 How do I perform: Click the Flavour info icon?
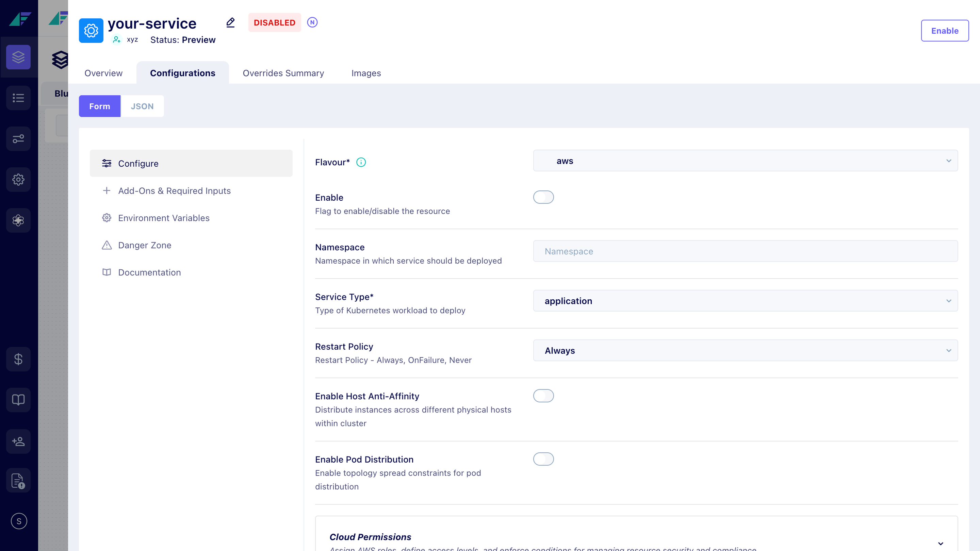[361, 162]
